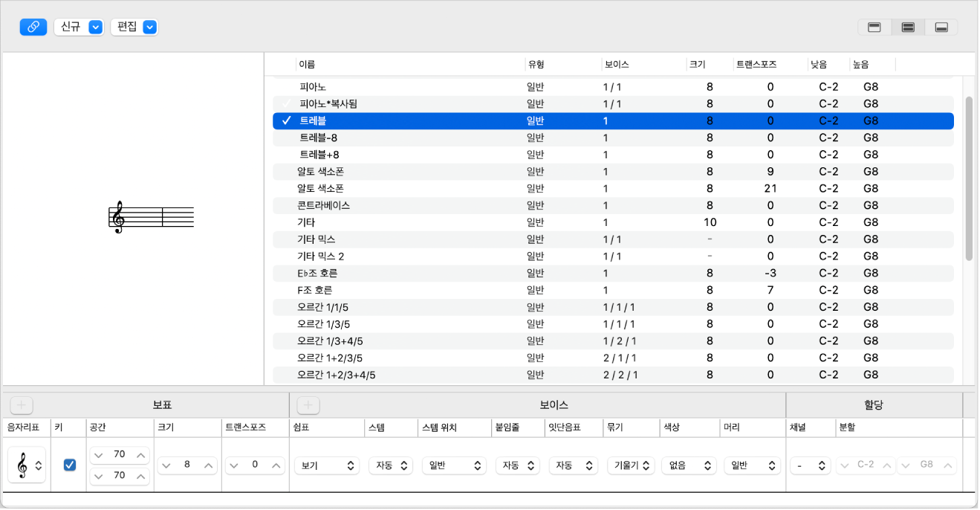The image size is (980, 510).
Task: Toggle the 키 checkbox
Action: (x=70, y=465)
